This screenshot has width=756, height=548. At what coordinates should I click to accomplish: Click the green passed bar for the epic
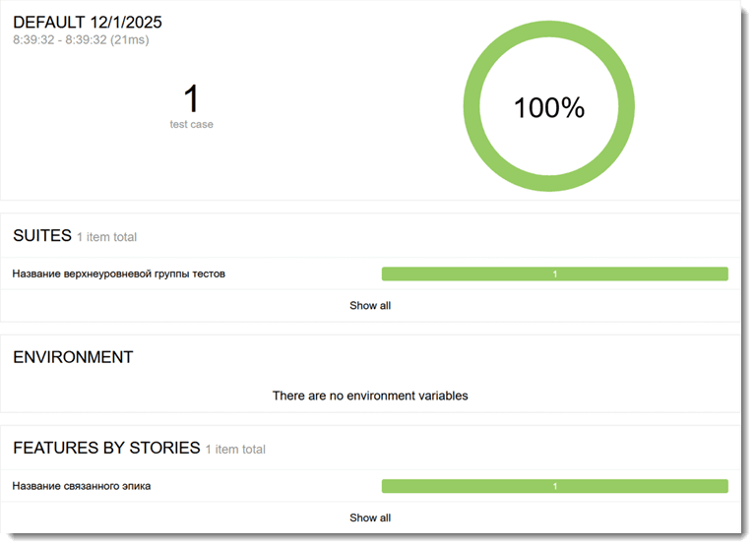(463, 486)
